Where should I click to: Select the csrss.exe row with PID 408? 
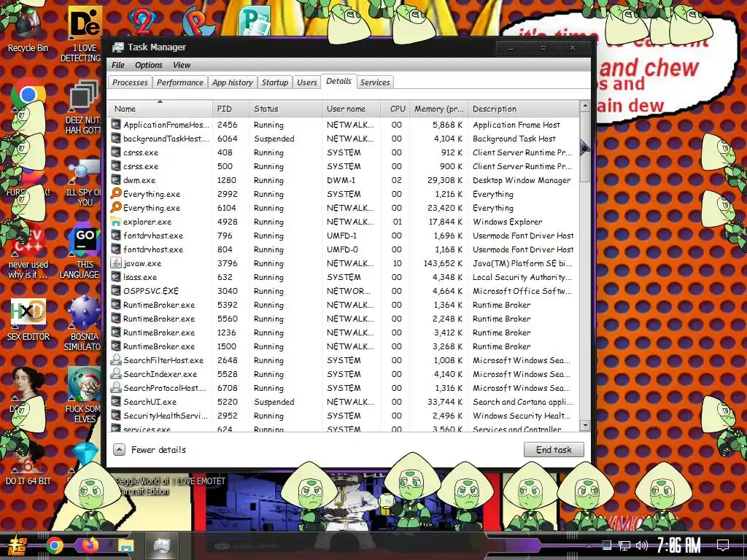[x=344, y=152]
